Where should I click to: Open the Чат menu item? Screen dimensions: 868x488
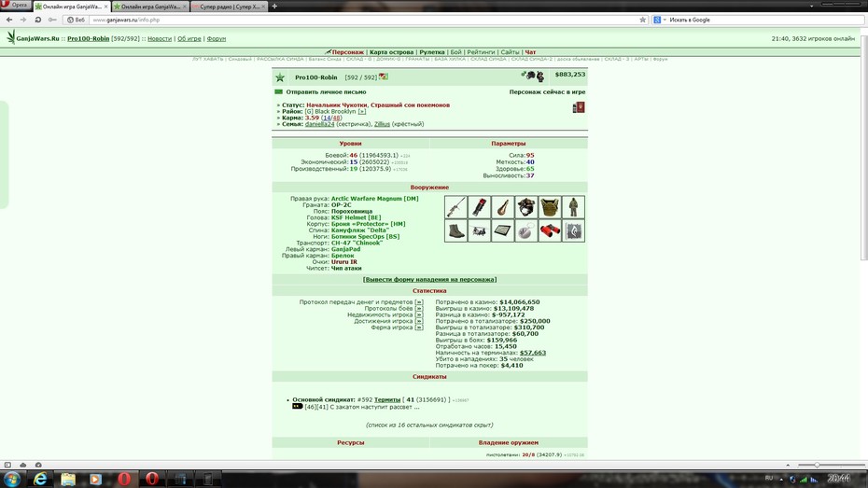[530, 52]
